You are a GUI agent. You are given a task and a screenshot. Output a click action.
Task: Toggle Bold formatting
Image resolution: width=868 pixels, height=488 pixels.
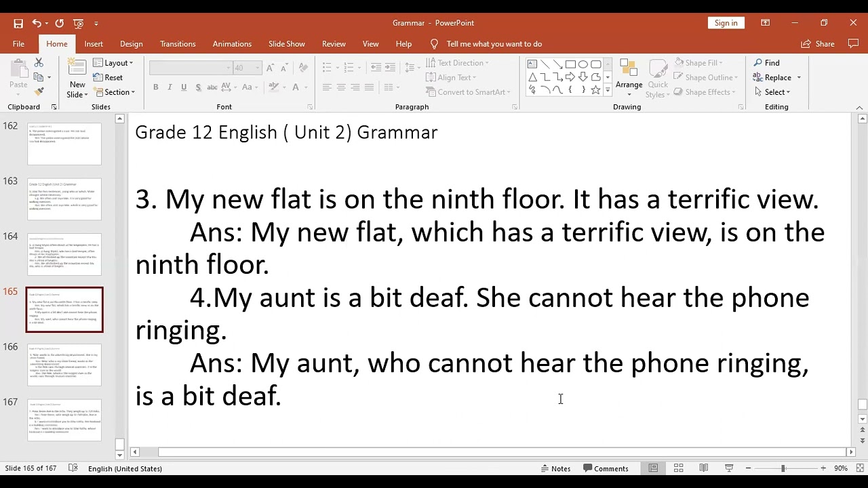(155, 87)
